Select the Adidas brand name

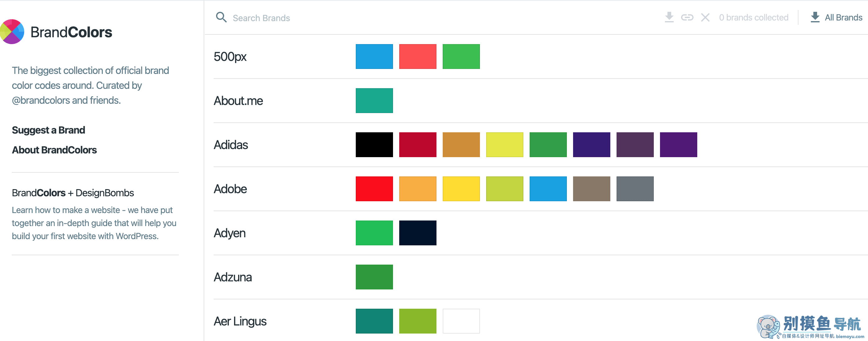[x=231, y=145]
